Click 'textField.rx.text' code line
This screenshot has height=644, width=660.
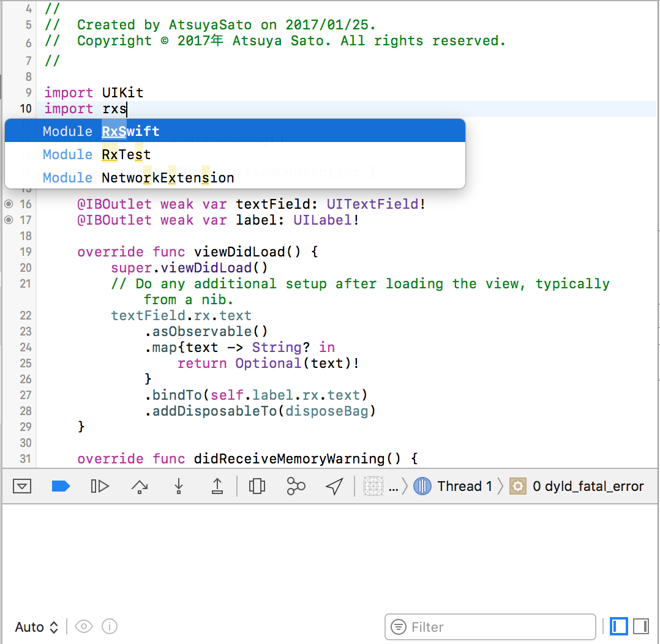click(181, 315)
